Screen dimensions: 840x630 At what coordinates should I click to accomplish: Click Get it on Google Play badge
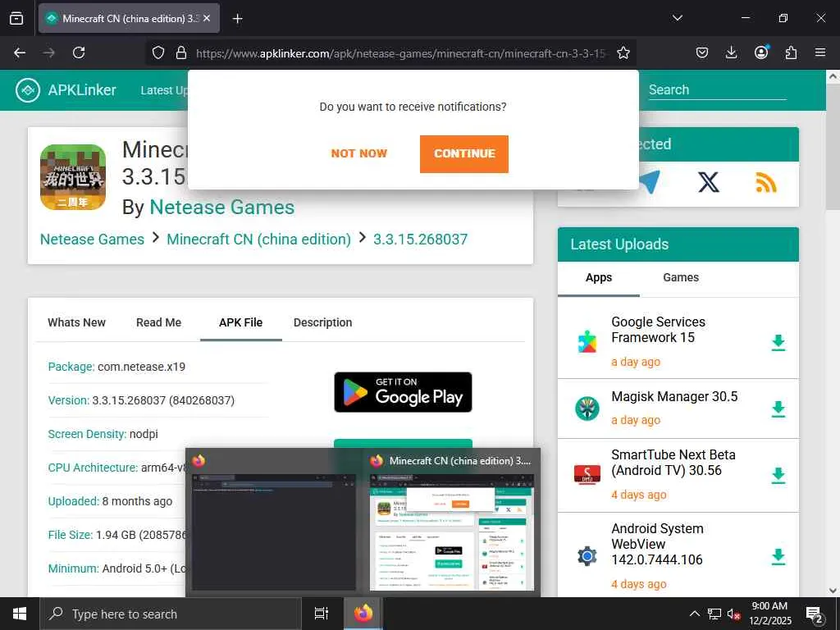click(403, 392)
